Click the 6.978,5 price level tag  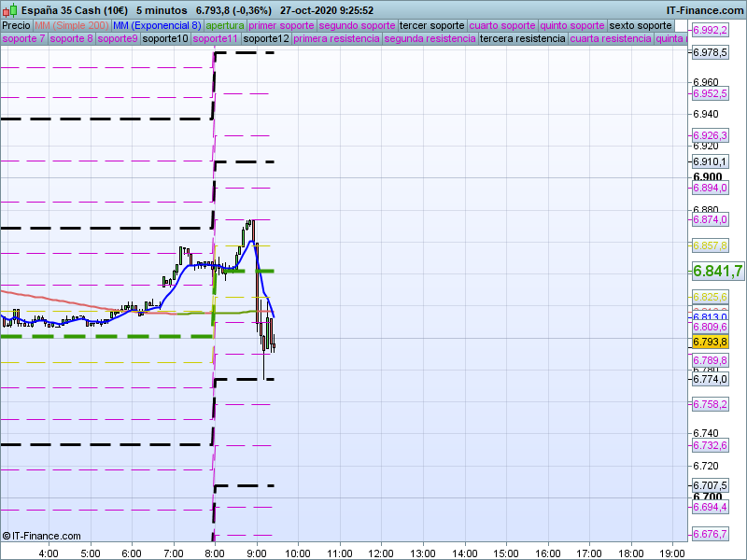point(710,52)
